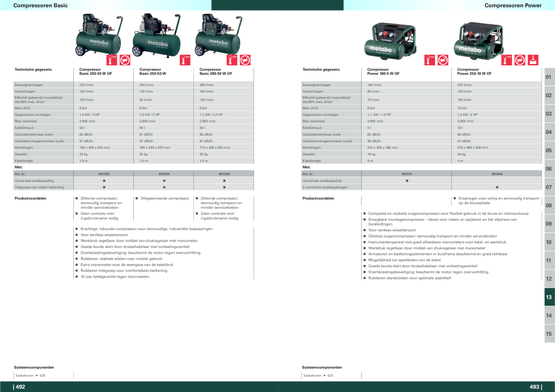The height and width of the screenshot is (392, 555).
Task: Click the oil-free icon beside Power 180-5 W OF
Action: coord(443,60)
